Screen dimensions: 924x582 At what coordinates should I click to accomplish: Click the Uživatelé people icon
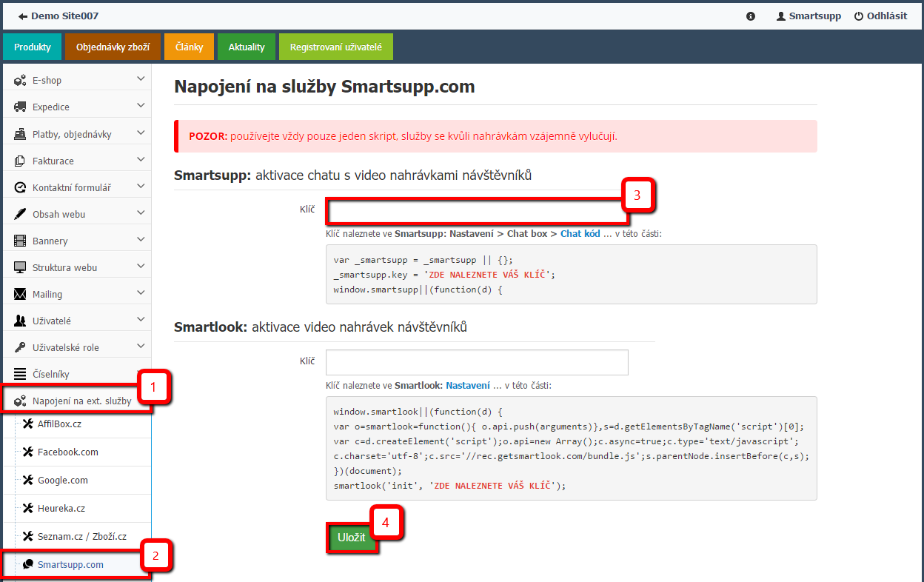[x=20, y=321]
